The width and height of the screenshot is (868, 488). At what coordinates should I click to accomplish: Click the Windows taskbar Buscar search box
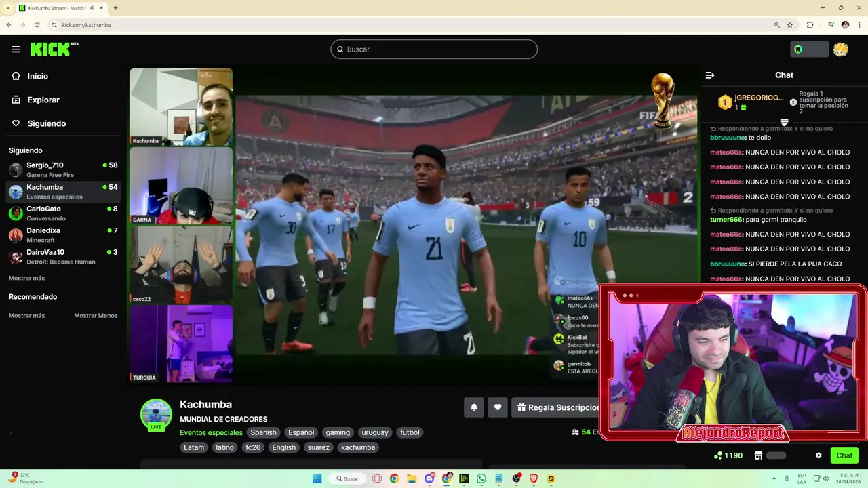click(x=347, y=479)
